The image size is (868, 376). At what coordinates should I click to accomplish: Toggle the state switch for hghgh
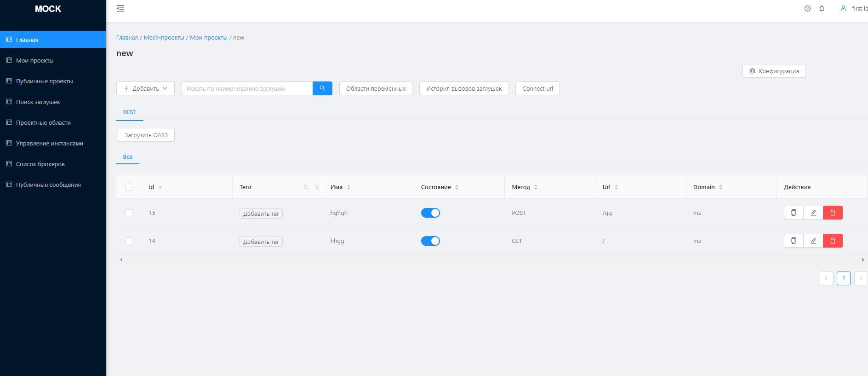(x=430, y=213)
